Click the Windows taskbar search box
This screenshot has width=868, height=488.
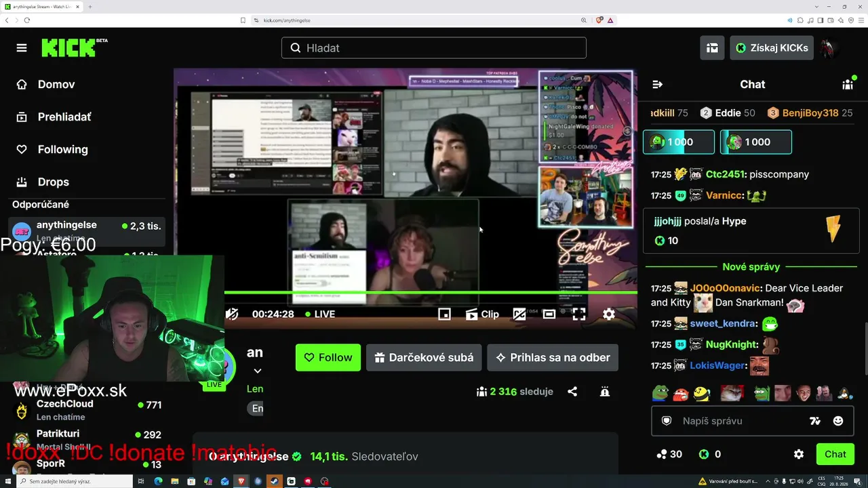(76, 481)
